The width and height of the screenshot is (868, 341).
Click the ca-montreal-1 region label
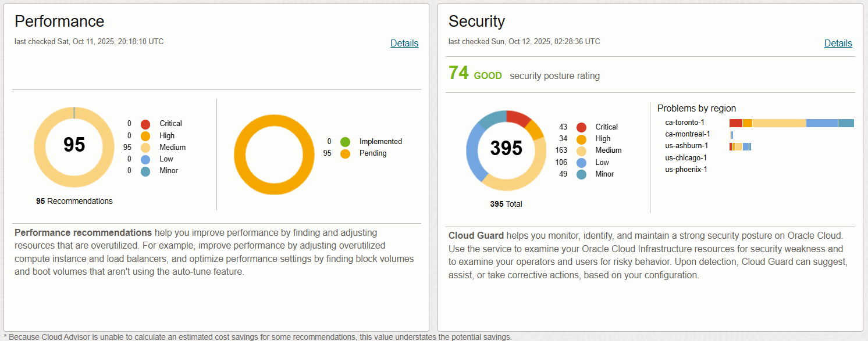(687, 134)
